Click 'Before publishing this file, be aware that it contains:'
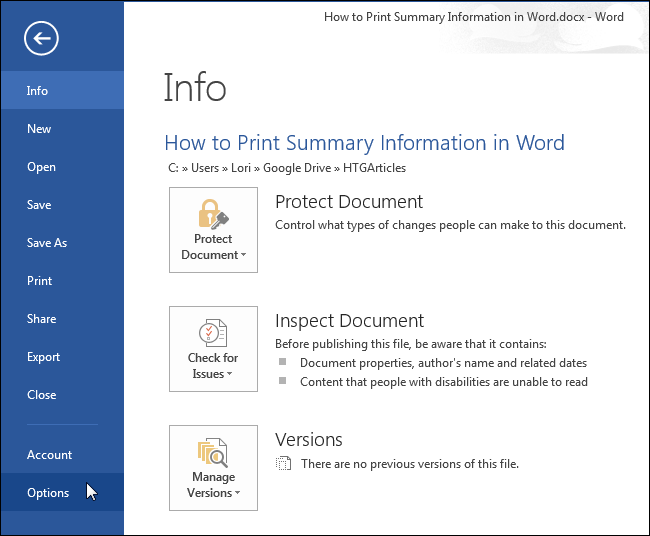The image size is (650, 536). [x=411, y=344]
